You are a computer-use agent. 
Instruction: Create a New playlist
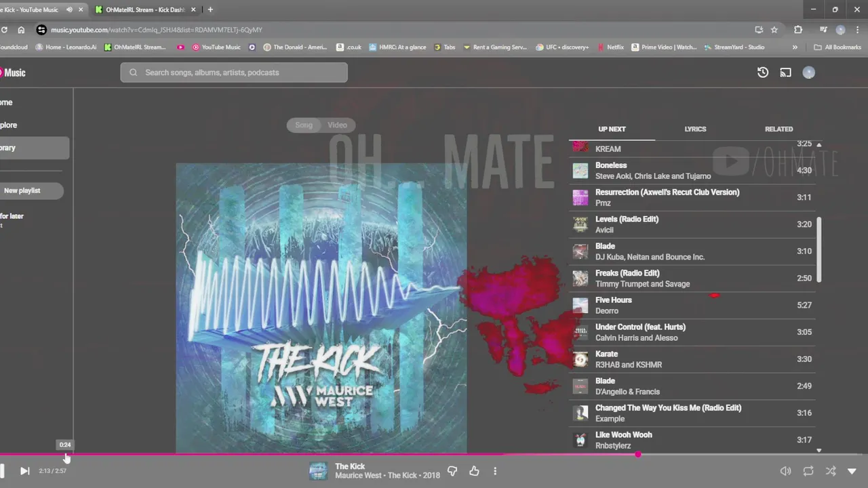[31, 190]
